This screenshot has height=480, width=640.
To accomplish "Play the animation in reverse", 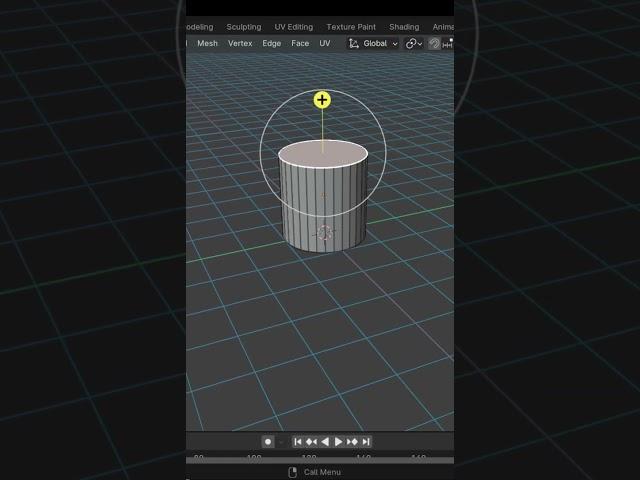I will click(325, 442).
